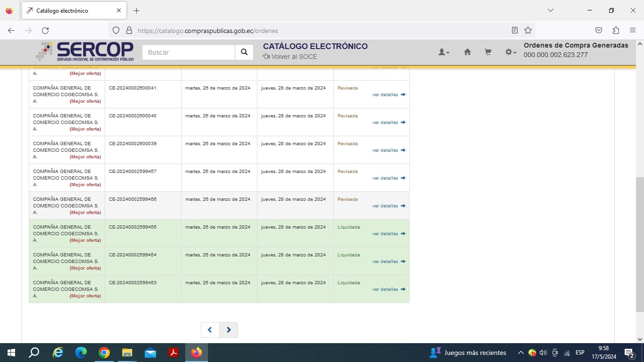Open the home icon in header
The image size is (644, 362).
[x=467, y=52]
